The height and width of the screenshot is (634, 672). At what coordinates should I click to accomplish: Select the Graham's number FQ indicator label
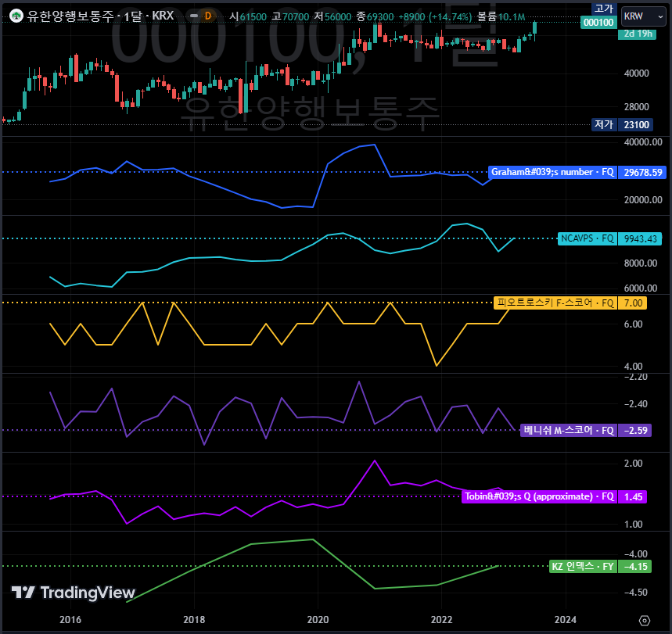552,172
